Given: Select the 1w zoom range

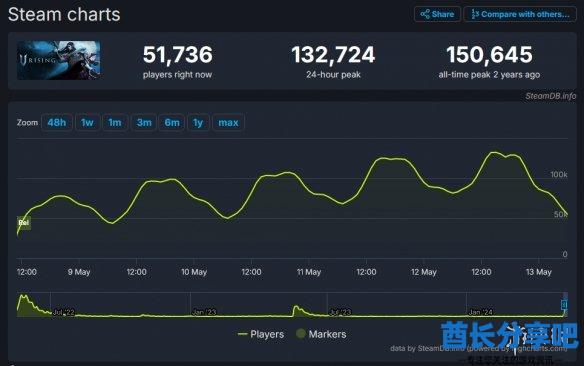Looking at the screenshot, I should pos(87,122).
